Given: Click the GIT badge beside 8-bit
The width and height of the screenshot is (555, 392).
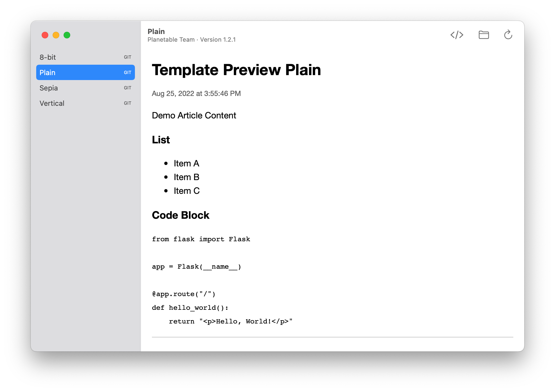Looking at the screenshot, I should click(128, 57).
